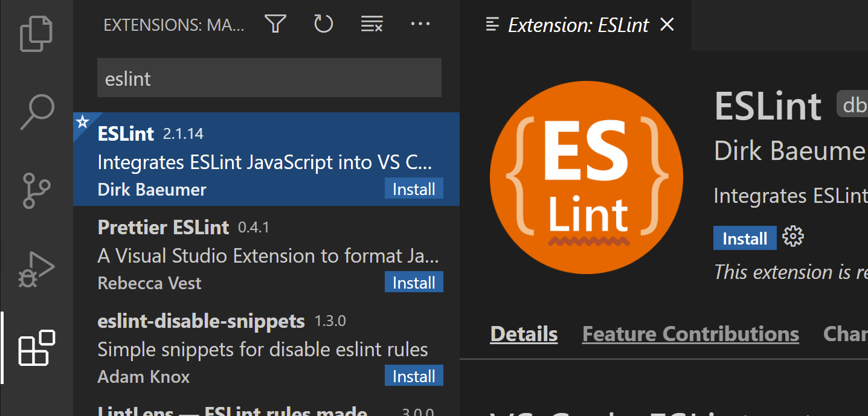Select the ESLint 2.1.14 list entry
The image size is (868, 416).
point(266,159)
